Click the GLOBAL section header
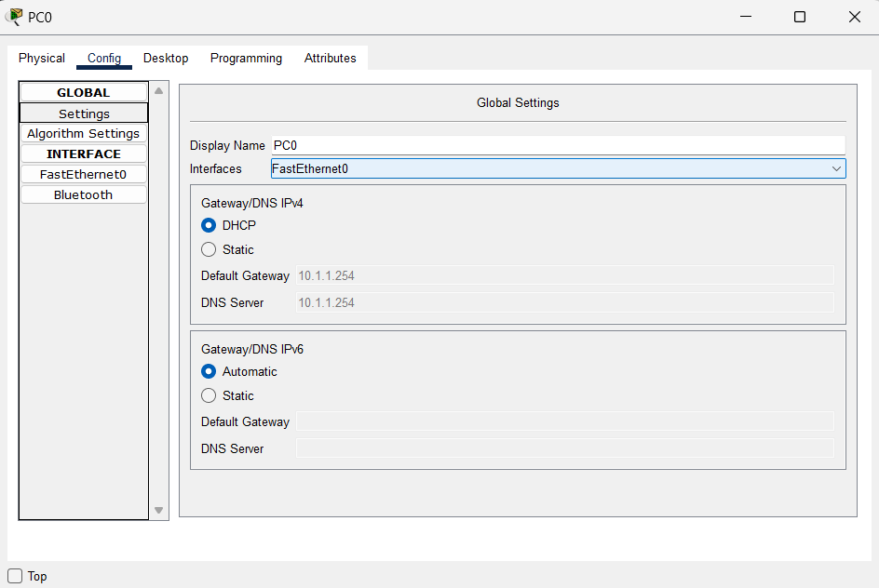879x588 pixels. [84, 92]
